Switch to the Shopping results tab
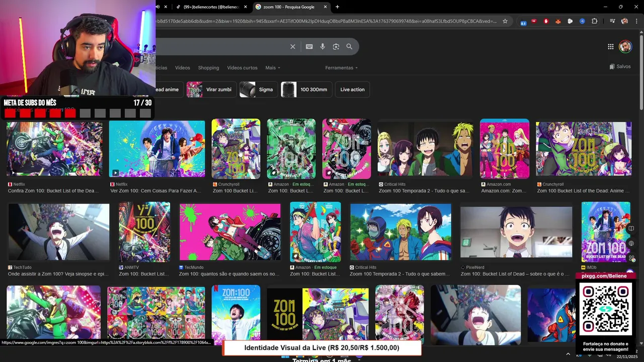The height and width of the screenshot is (362, 644). pos(208,68)
